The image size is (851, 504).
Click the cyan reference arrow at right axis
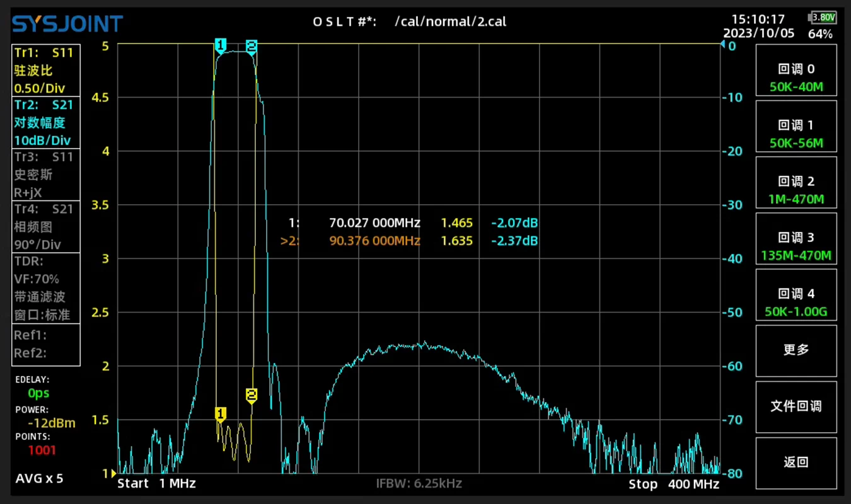[x=722, y=44]
